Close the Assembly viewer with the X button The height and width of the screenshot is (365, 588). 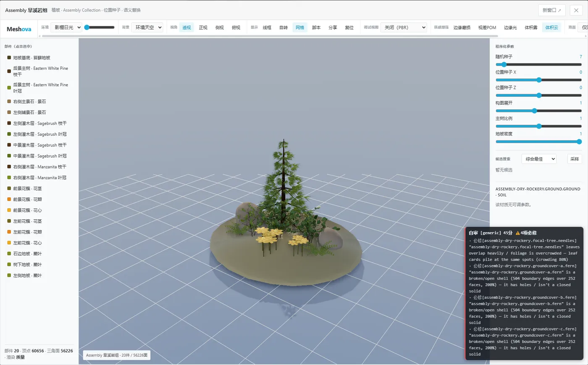tap(576, 10)
